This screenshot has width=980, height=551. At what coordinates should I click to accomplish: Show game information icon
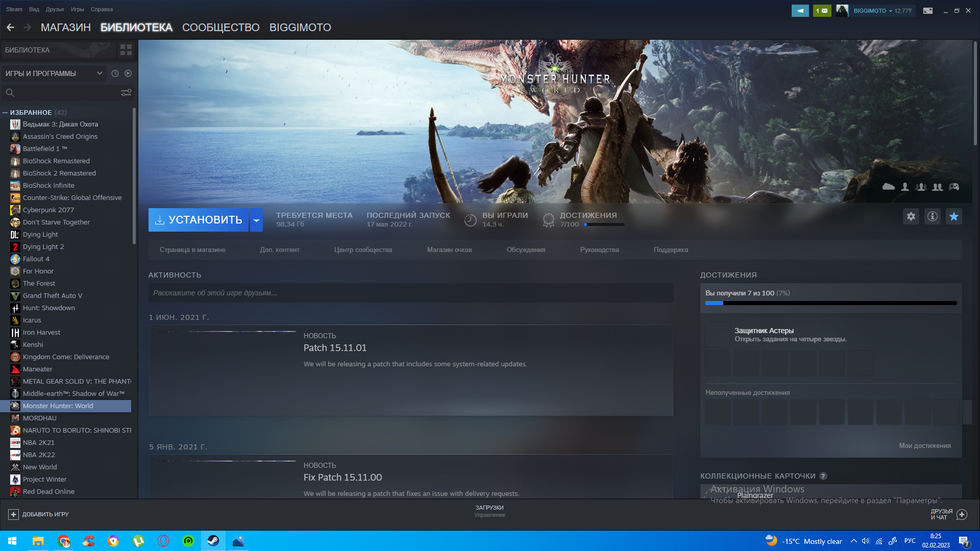point(933,216)
